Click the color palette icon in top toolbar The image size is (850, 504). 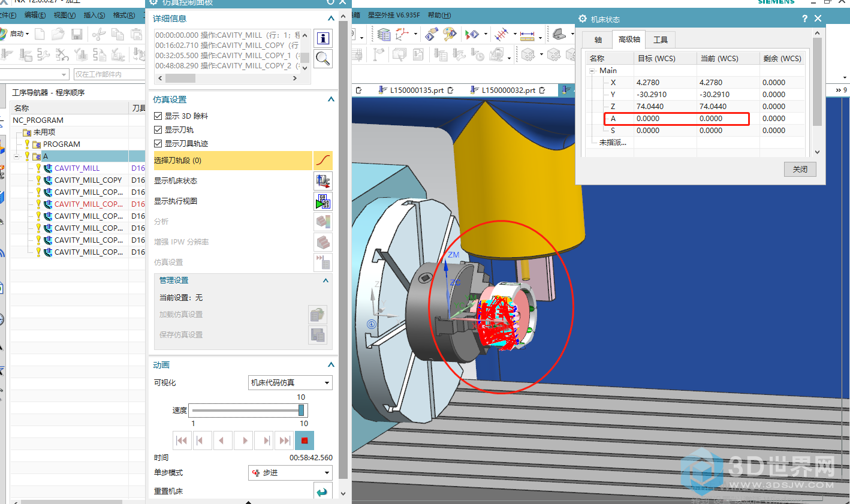click(450, 35)
